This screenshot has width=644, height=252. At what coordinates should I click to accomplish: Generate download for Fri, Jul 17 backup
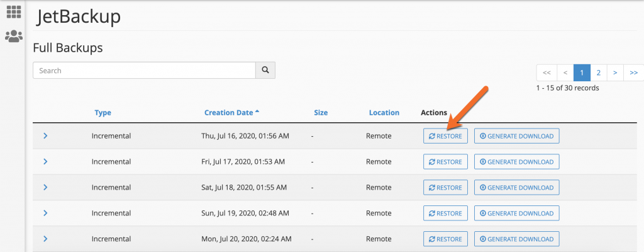click(516, 162)
